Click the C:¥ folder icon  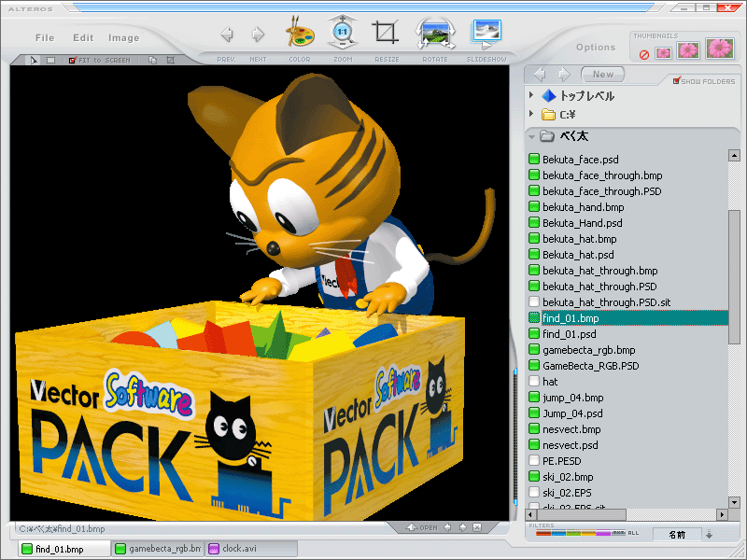pyautogui.click(x=549, y=115)
